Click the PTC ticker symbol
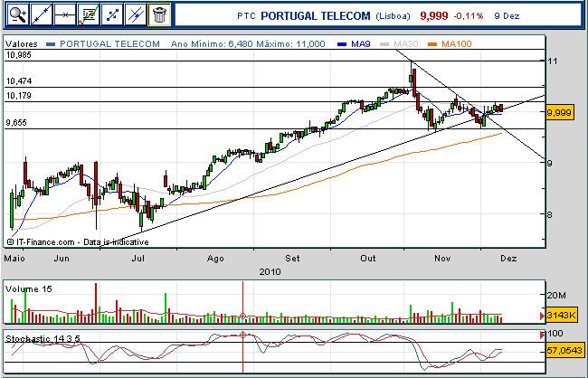This screenshot has height=378, width=588. [x=246, y=16]
